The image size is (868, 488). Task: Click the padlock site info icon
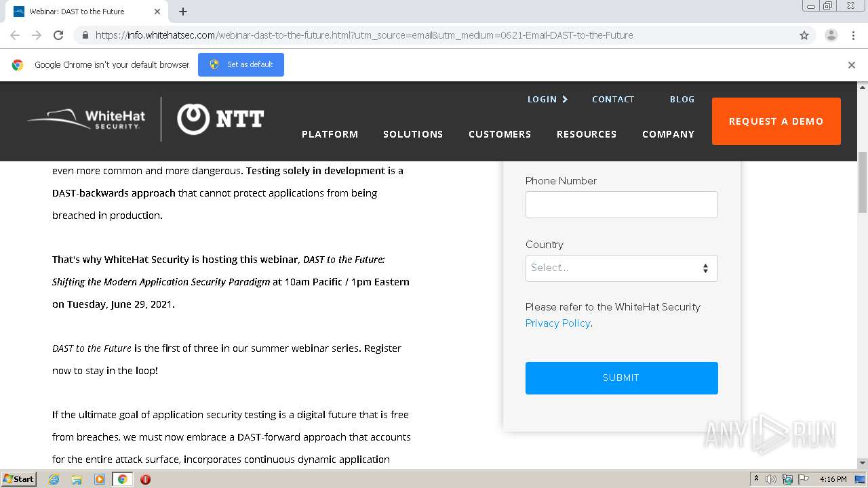click(85, 35)
